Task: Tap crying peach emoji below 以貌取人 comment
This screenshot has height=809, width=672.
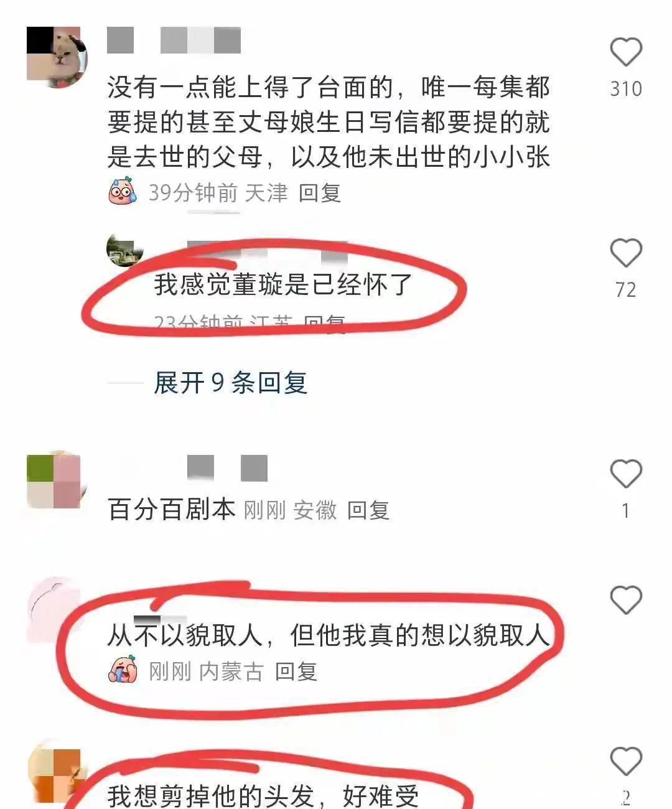Action: coord(123,671)
